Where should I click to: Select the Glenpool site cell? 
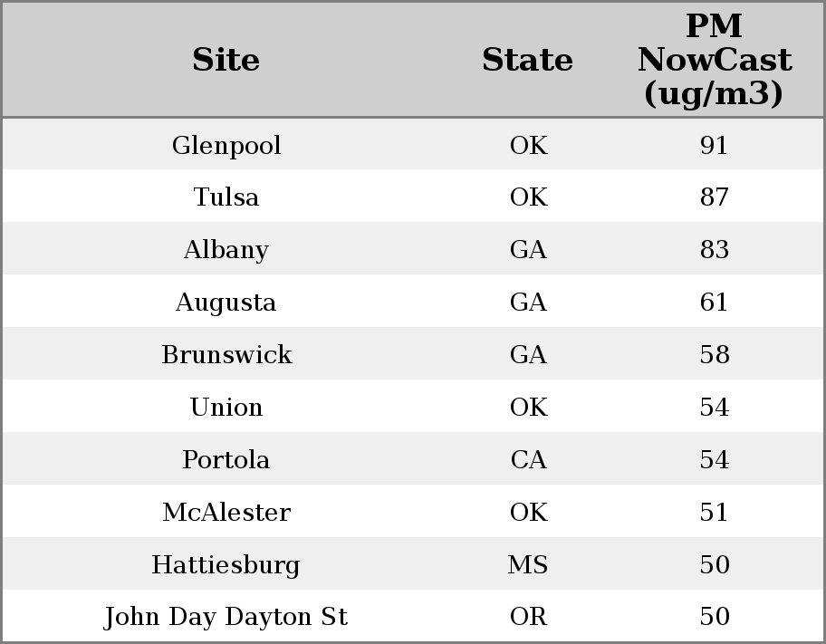[226, 146]
